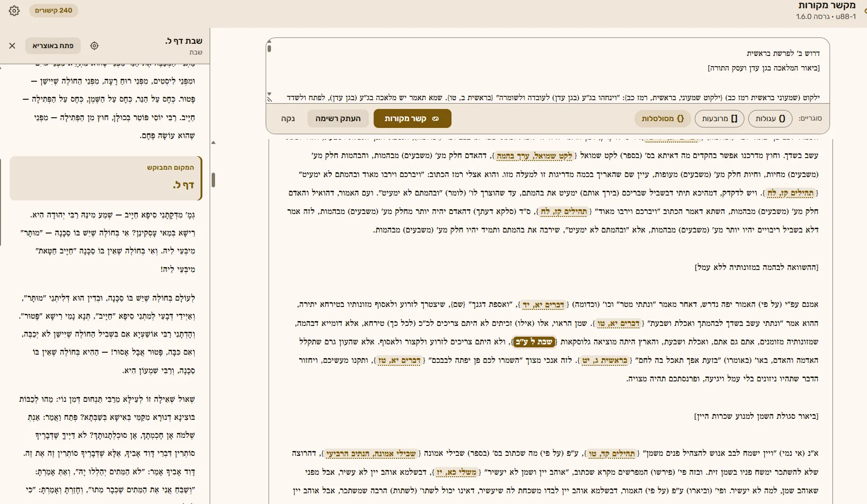Open the משלי כא, יז source link
The image size is (867, 504).
(456, 472)
